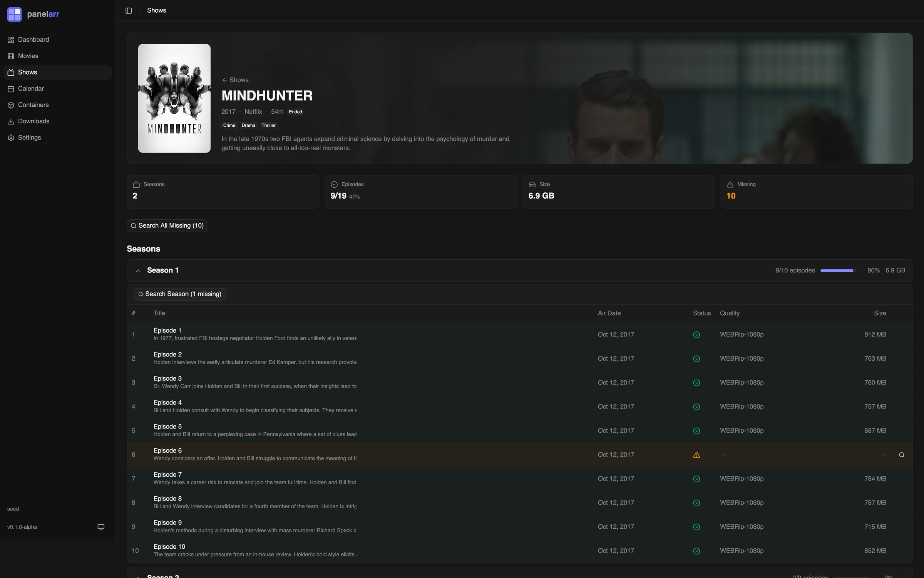Toggle the sidebar with the panel icon

[129, 10]
